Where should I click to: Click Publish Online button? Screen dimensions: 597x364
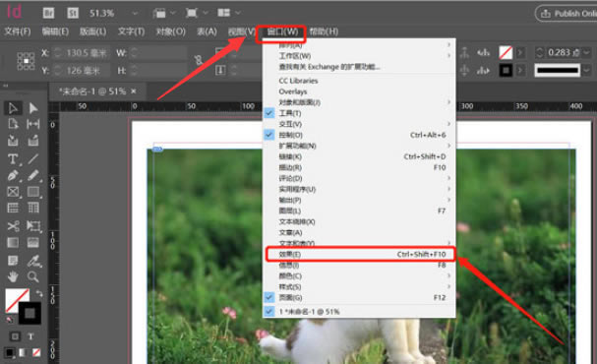click(567, 14)
